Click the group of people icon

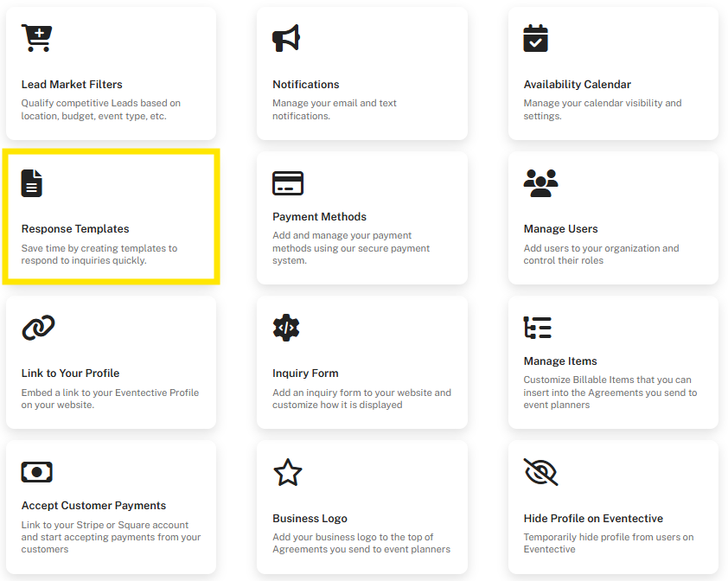pyautogui.click(x=541, y=183)
